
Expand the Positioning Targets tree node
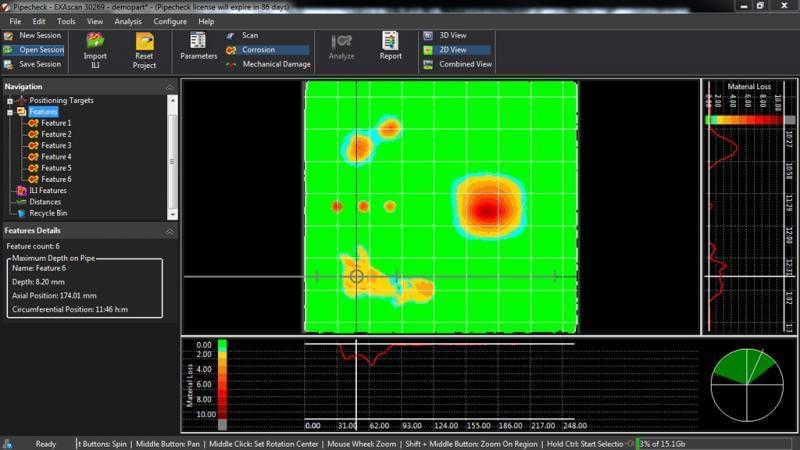point(10,101)
